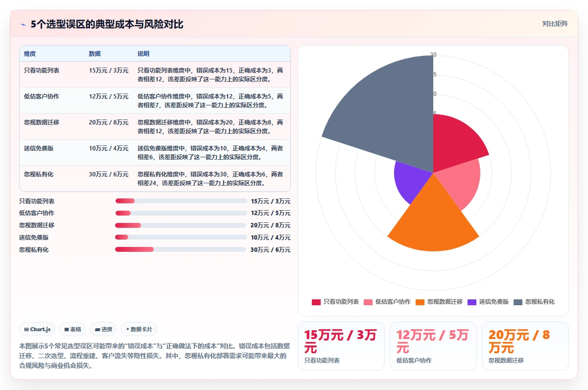This screenshot has width=588, height=390.
Task: Click the 低估客户协作 progress bar
Action: (x=181, y=213)
